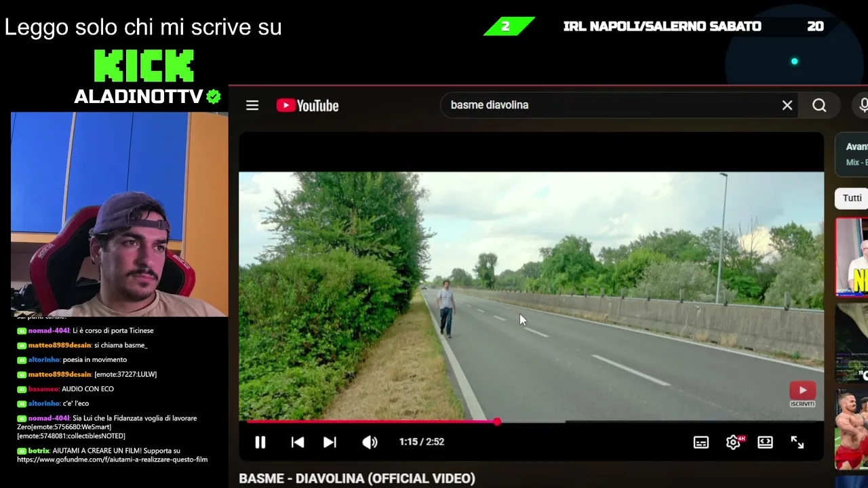
Task: Click the green KICK logo
Action: 144,66
